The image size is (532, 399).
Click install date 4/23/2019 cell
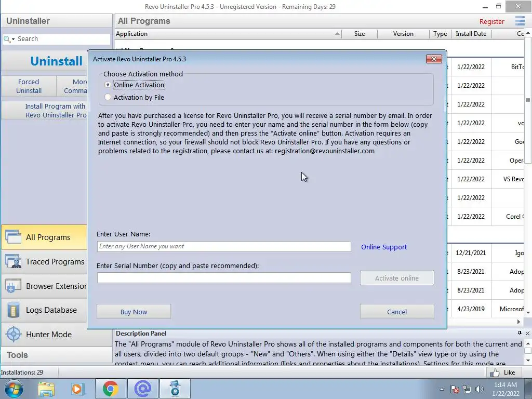[471, 309]
